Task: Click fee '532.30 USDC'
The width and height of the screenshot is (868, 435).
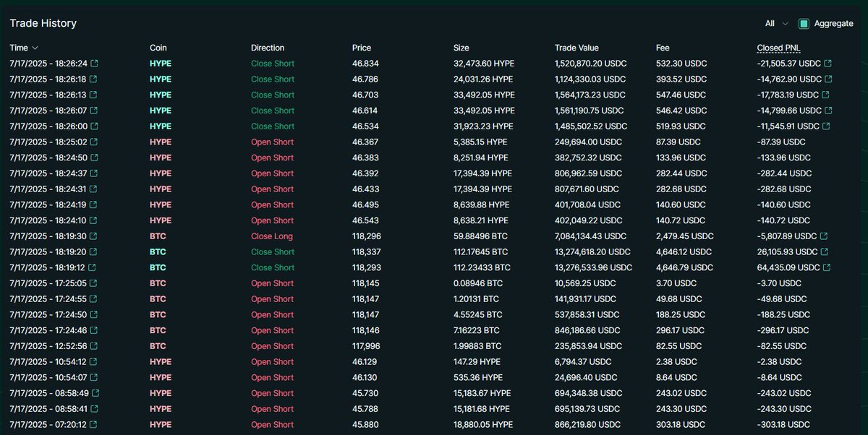Action: [x=681, y=64]
